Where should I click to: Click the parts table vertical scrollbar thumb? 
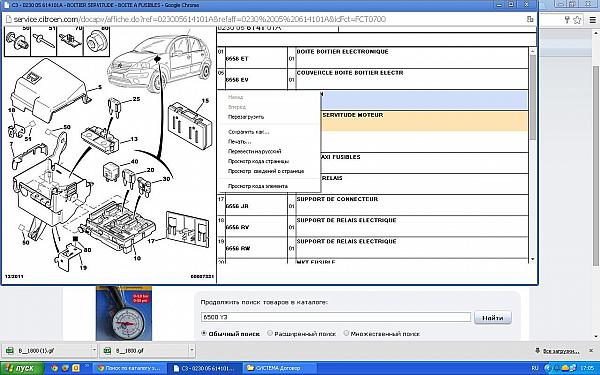532,98
